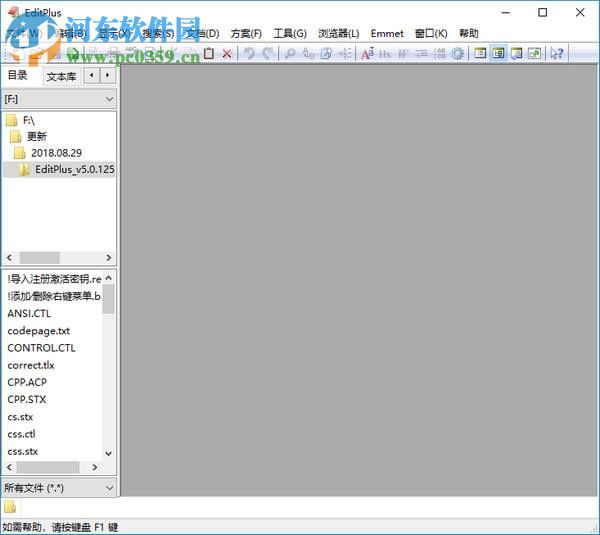The image size is (600, 535).
Task: Click the icon left of Preferences gear
Action: point(439,54)
